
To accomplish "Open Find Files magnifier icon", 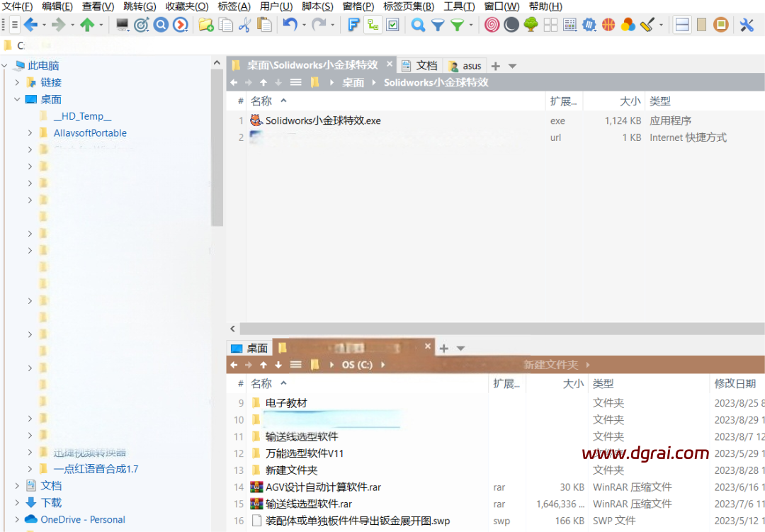I will (419, 25).
